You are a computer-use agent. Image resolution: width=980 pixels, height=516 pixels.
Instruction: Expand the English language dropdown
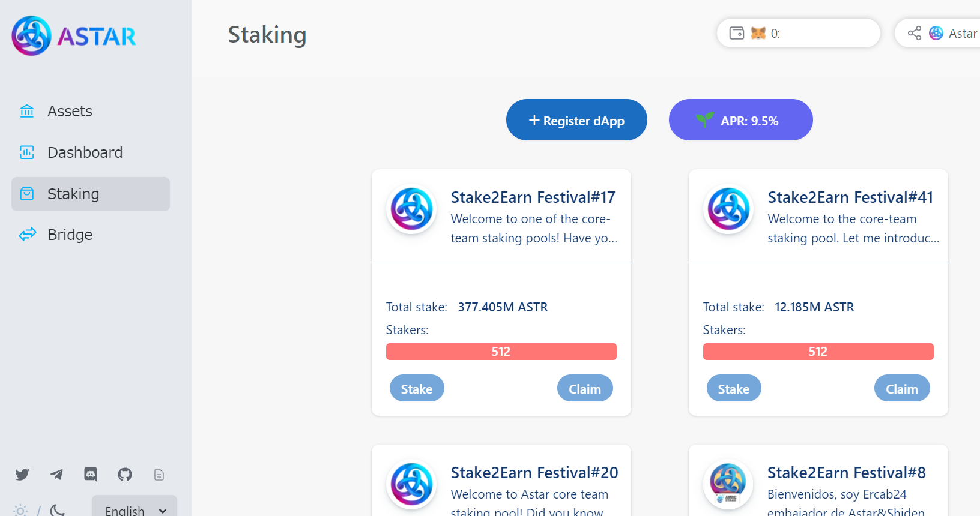135,510
